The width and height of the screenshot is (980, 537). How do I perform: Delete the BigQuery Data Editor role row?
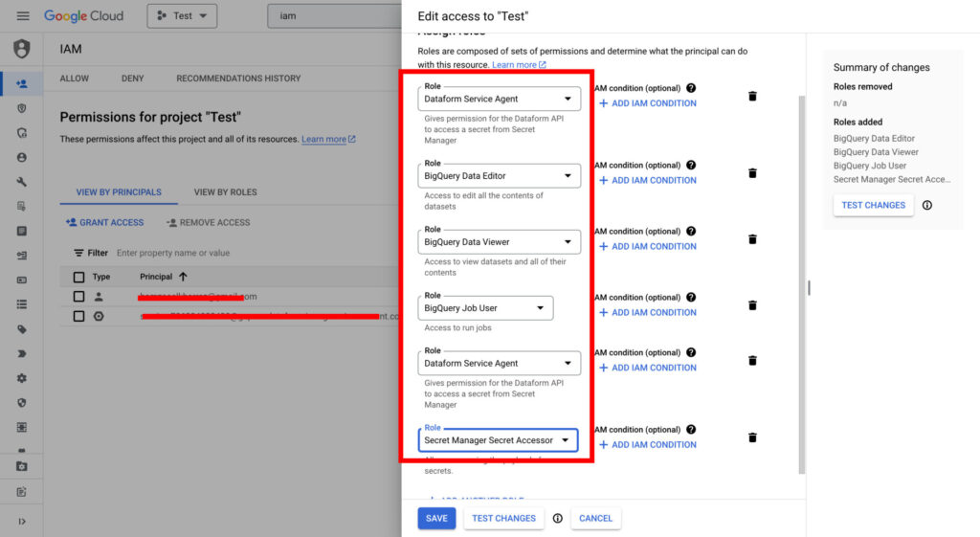(752, 173)
